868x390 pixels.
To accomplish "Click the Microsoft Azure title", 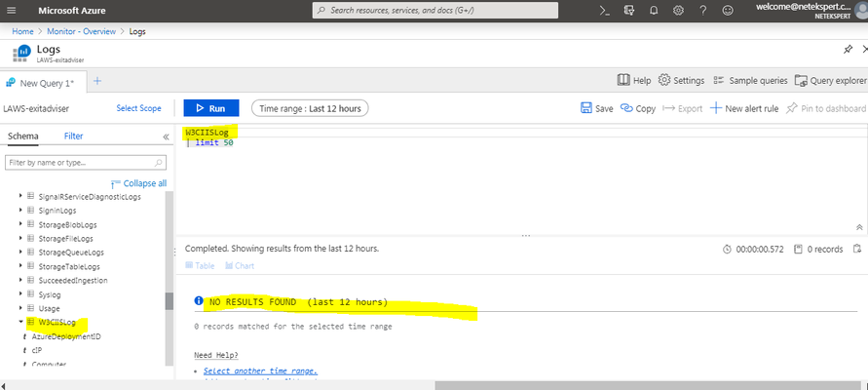I will [72, 11].
